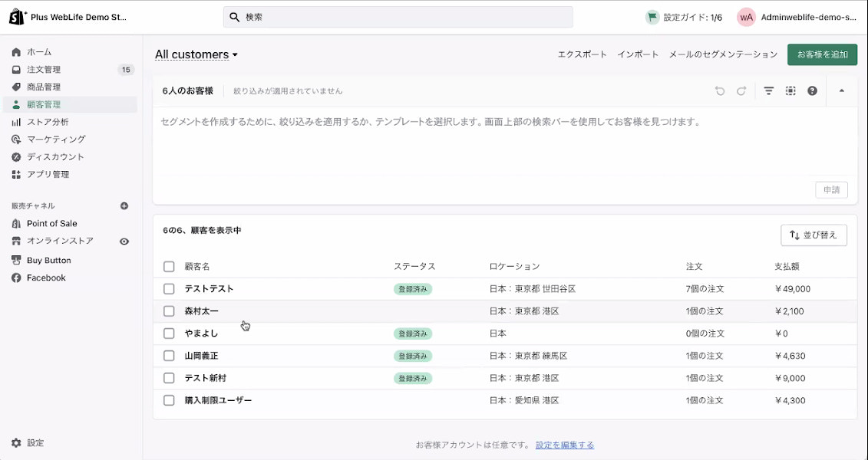Open the All customers dropdown
Image resolution: width=868 pixels, height=460 pixels.
click(x=196, y=54)
